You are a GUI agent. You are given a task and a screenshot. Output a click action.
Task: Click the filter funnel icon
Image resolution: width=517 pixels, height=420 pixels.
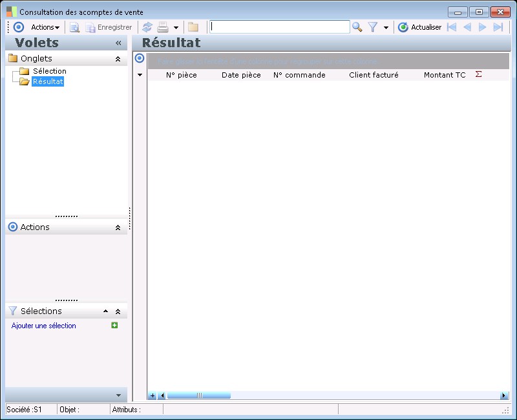[373, 27]
